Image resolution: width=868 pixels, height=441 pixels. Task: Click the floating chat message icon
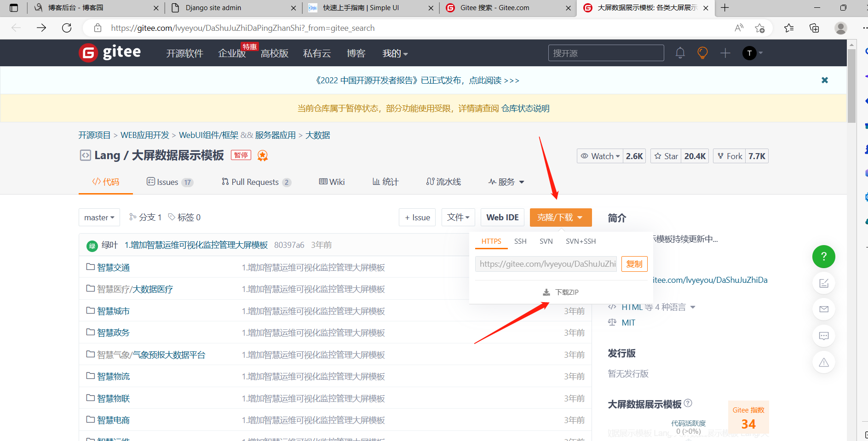[x=824, y=336]
